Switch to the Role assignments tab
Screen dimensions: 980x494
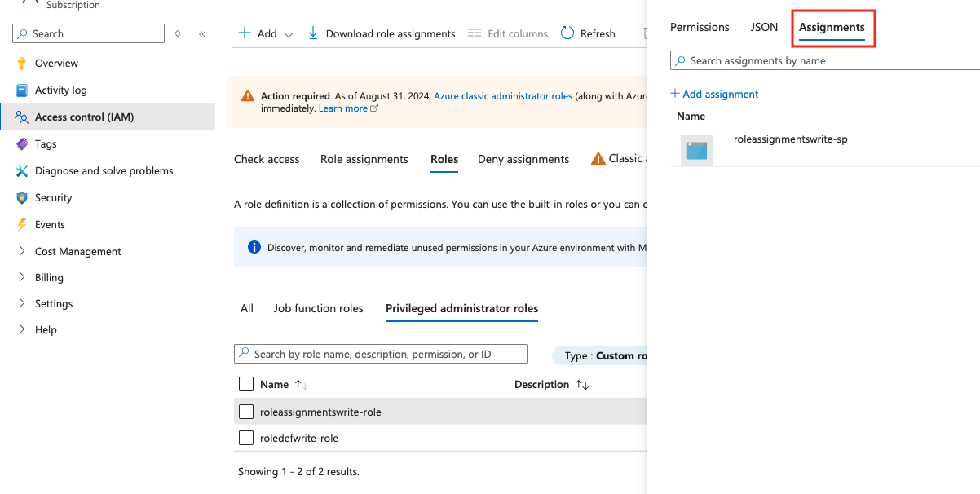pos(364,159)
